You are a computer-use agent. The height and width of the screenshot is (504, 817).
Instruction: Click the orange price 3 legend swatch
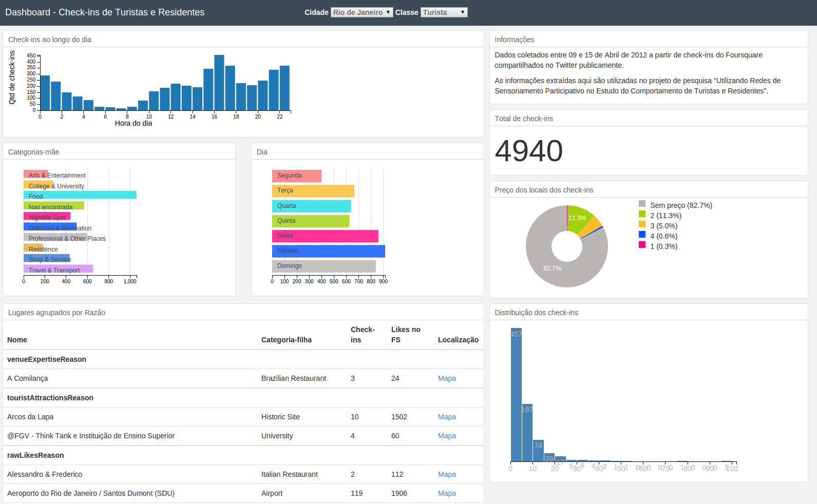pos(642,224)
